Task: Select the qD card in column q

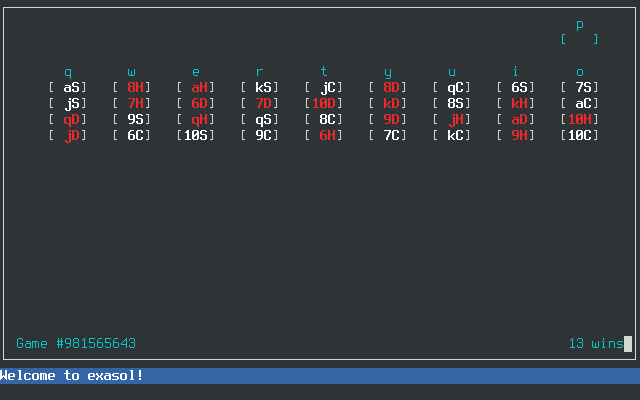Action: point(68,119)
